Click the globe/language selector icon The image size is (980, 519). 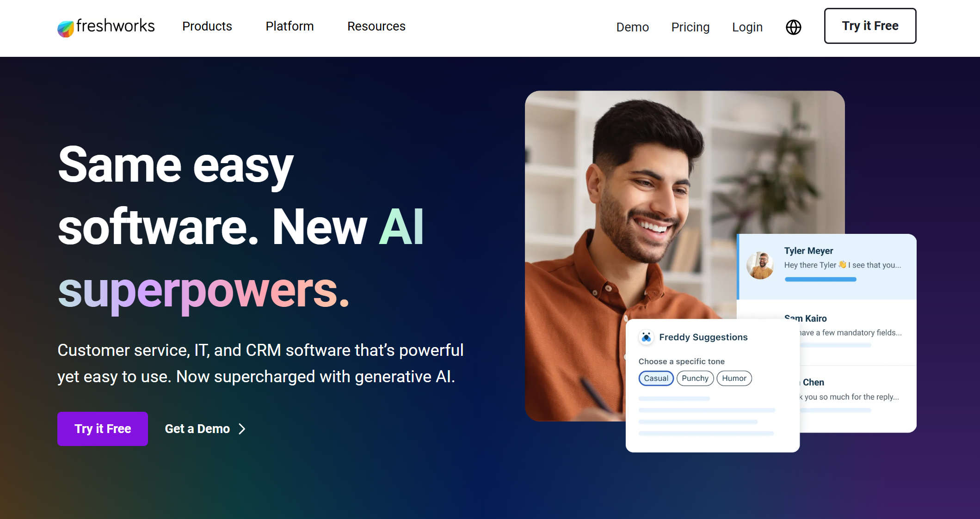click(x=792, y=26)
